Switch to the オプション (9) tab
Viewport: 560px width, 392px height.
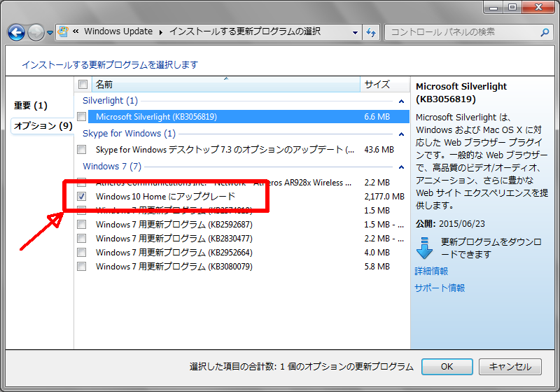click(43, 126)
